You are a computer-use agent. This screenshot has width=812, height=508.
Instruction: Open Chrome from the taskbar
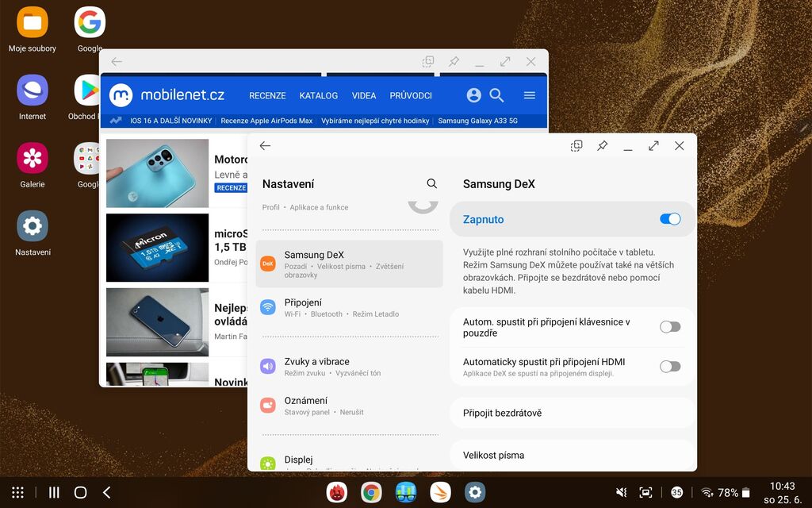tap(371, 492)
